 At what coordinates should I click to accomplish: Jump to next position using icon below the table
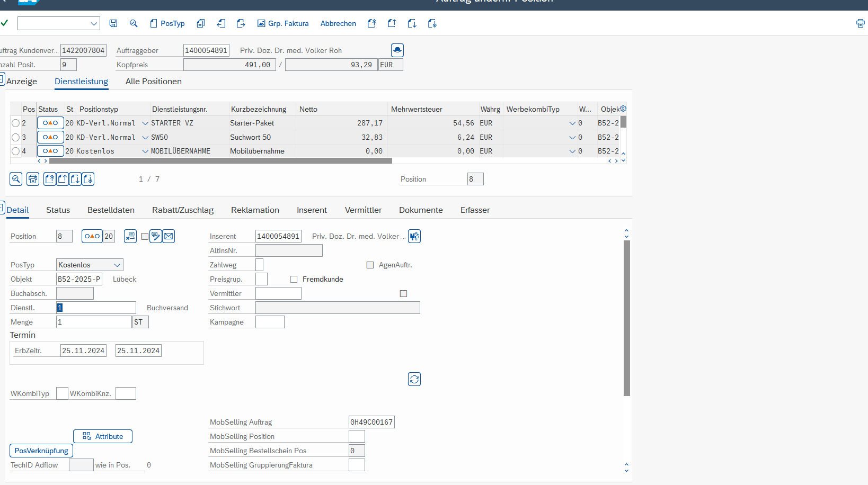[x=75, y=179]
